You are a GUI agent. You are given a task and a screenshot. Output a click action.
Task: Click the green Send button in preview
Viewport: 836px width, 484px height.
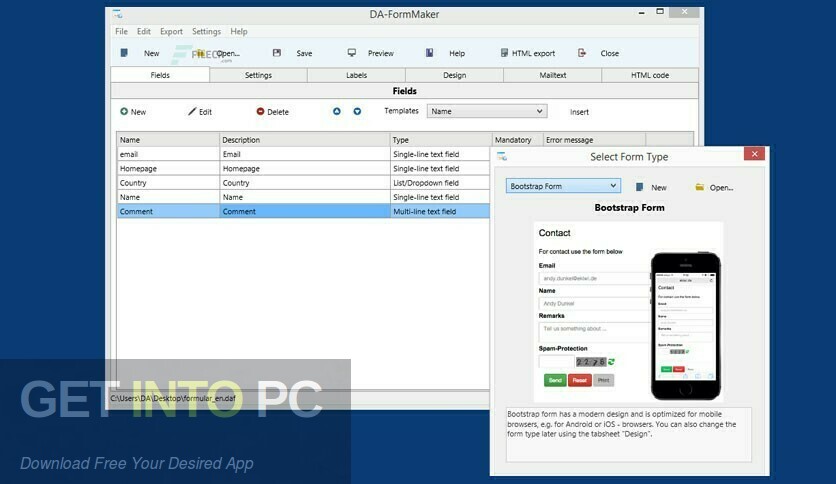[555, 380]
